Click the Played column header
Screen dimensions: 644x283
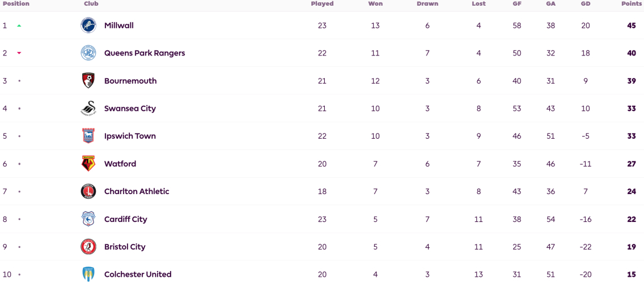pyautogui.click(x=322, y=4)
